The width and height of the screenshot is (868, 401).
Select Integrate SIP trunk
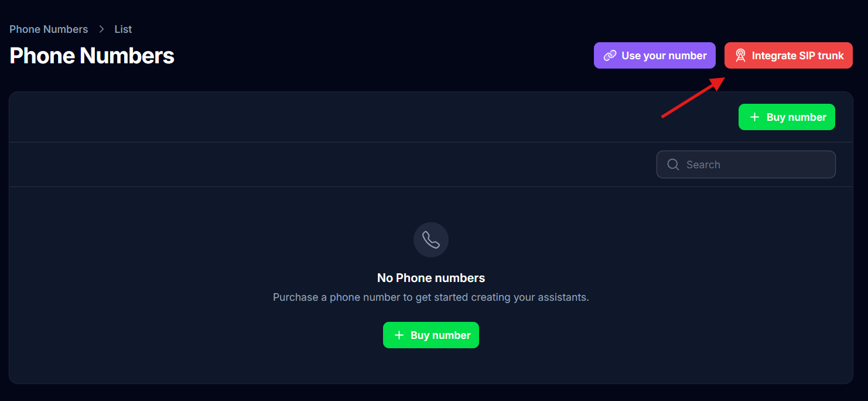point(788,55)
